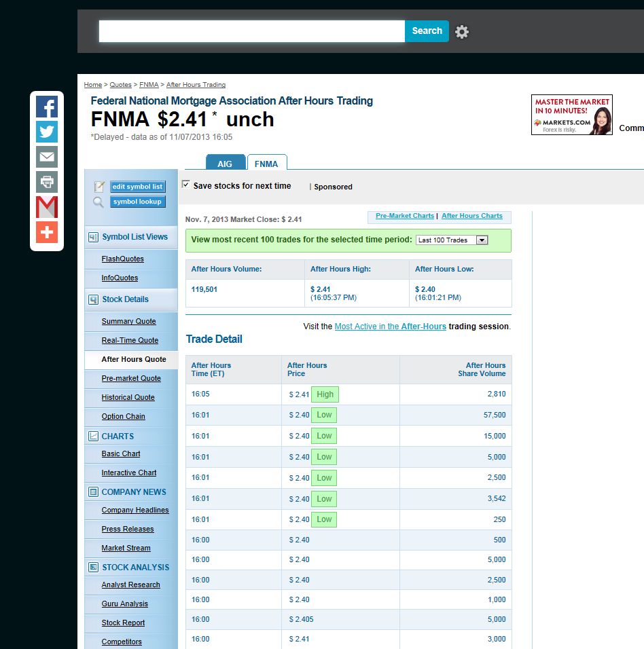Open Analyst Research link
This screenshot has height=649, width=644.
[131, 585]
